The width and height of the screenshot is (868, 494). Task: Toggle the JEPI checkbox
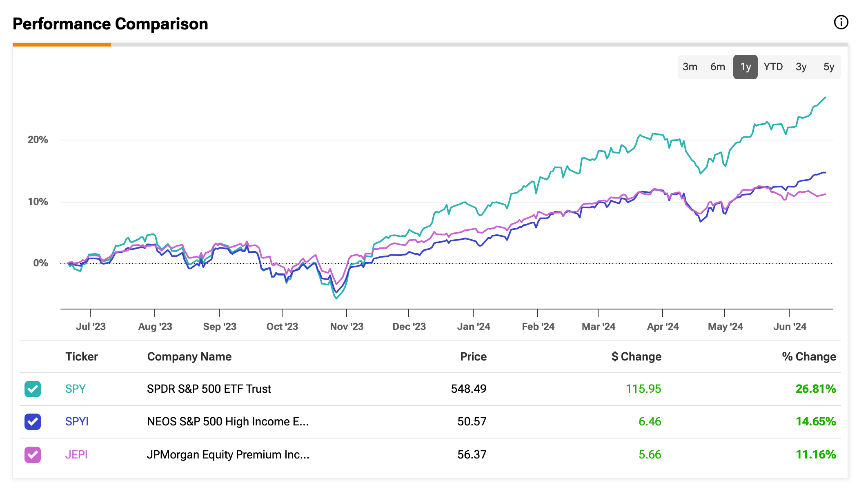click(x=33, y=455)
